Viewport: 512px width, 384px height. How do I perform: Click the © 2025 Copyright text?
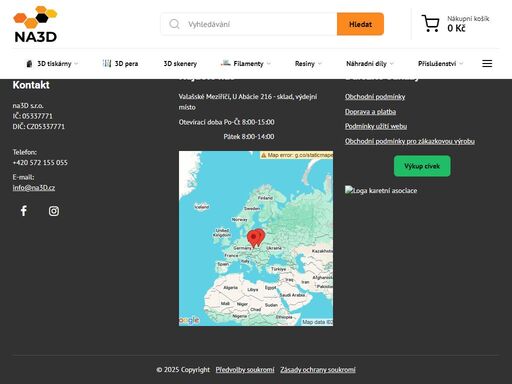183,370
